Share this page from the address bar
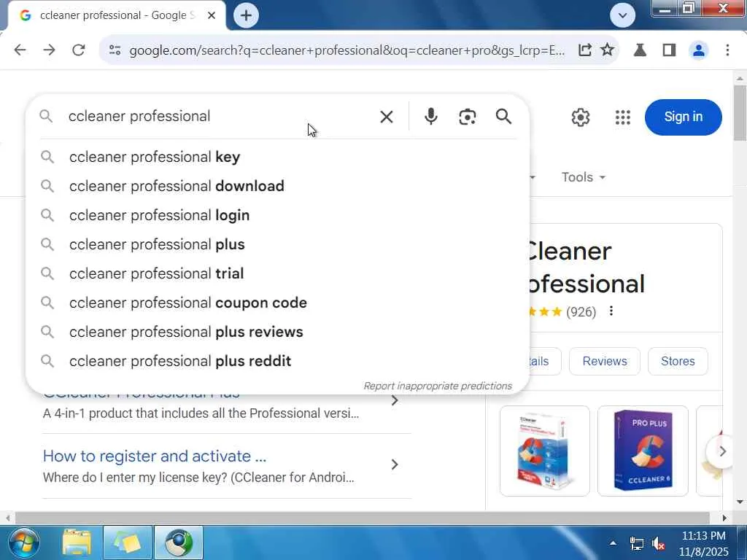The height and width of the screenshot is (560, 747). coord(584,50)
